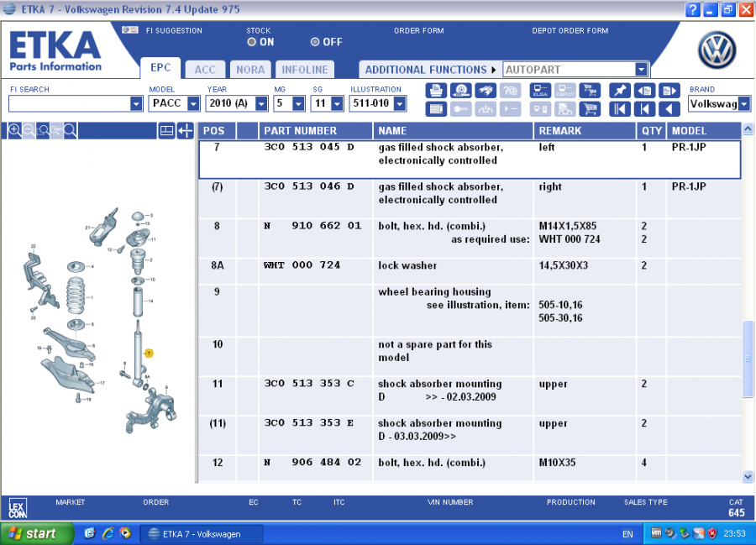The image size is (756, 545).
Task: Click the Windows start button
Action: tap(31, 533)
